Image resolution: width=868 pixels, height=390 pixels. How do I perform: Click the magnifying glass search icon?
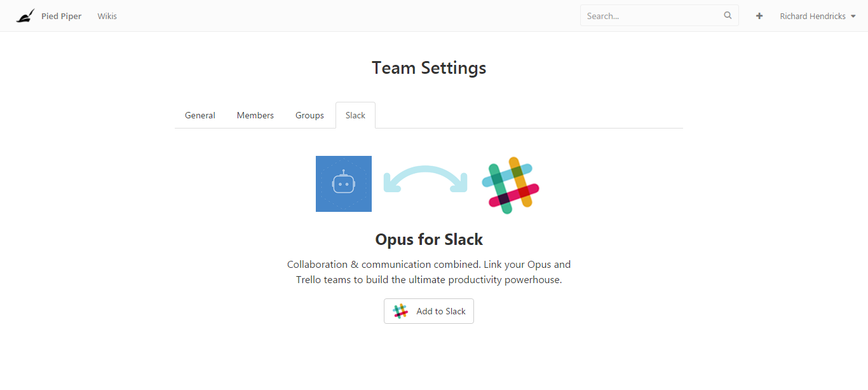coord(728,16)
